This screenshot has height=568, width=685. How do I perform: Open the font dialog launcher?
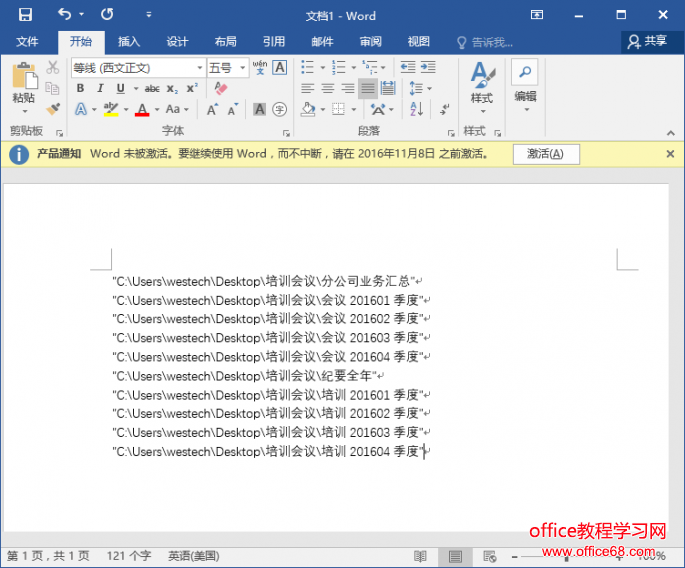point(286,133)
